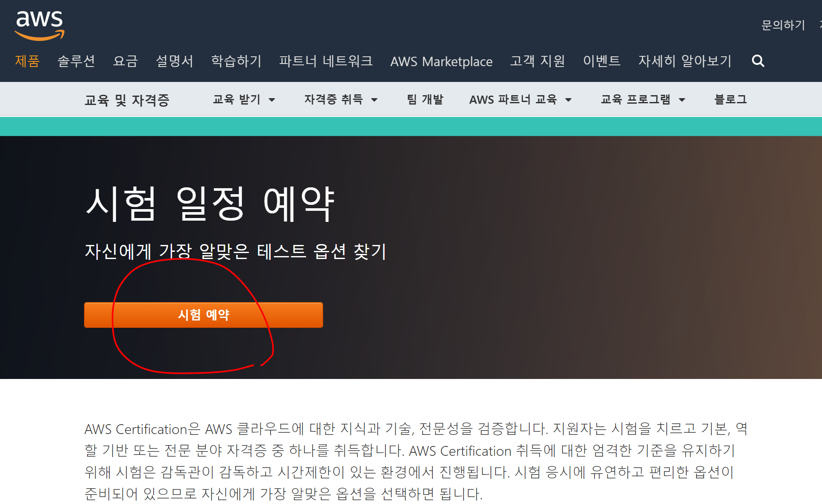Click the 문의하기 link
The image size is (822, 504).
pos(783,25)
